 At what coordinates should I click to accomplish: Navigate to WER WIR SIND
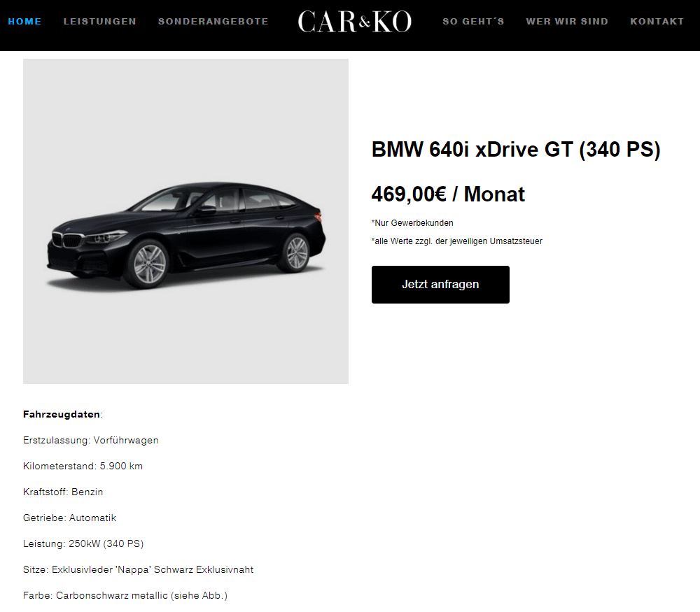567,22
